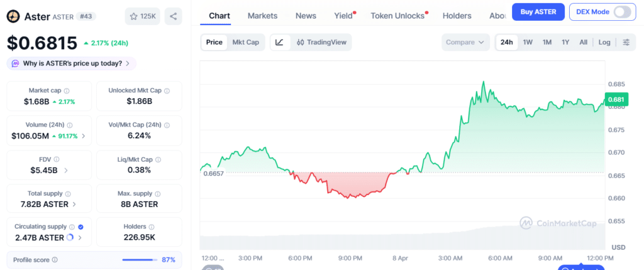Image resolution: width=644 pixels, height=270 pixels.
Task: Click the Profile score progress bar
Action: 139,259
